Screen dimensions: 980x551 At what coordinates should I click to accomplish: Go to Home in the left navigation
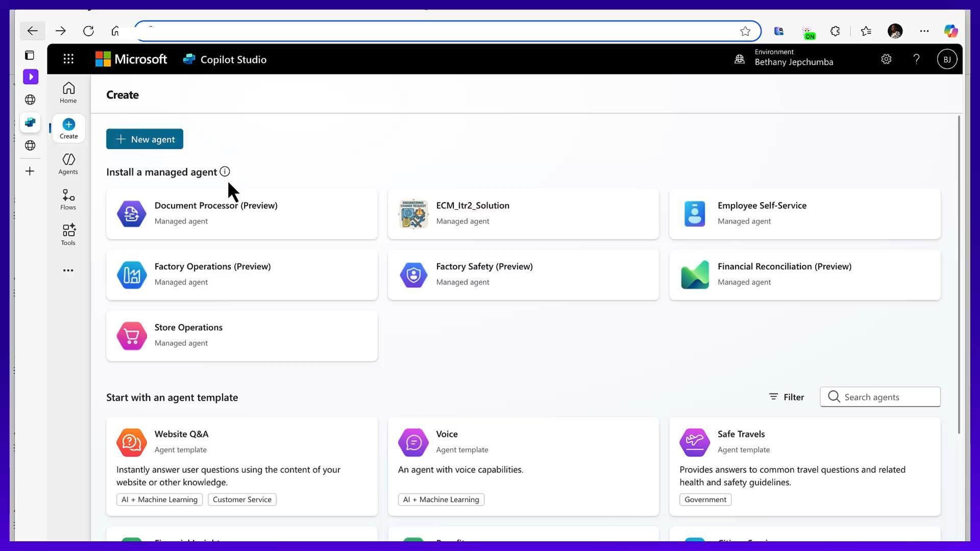pos(68,93)
